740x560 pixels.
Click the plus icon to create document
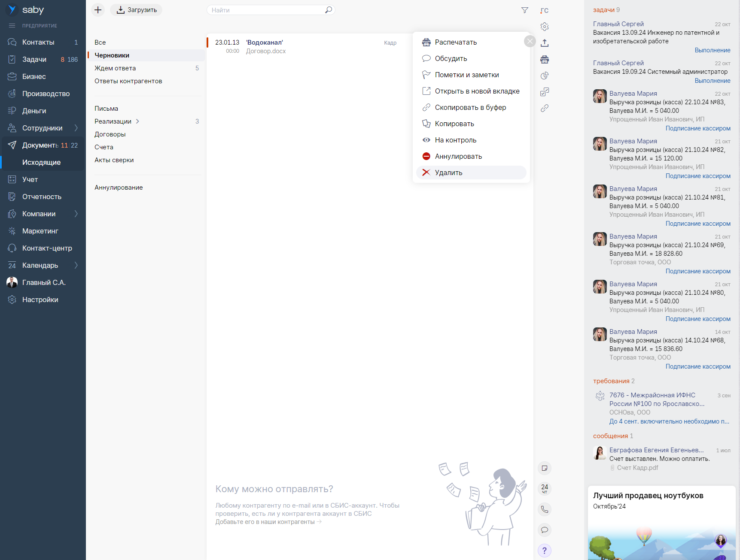(98, 10)
